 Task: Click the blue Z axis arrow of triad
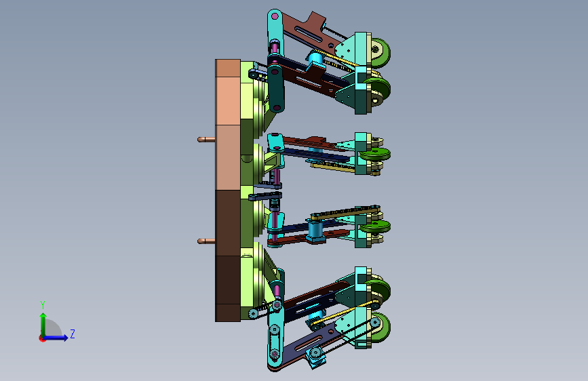pyautogui.click(x=56, y=338)
